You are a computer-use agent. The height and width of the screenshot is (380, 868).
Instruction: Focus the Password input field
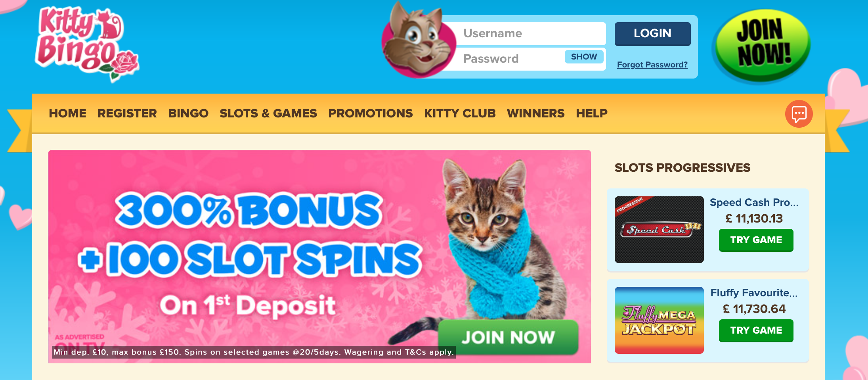[511, 59]
